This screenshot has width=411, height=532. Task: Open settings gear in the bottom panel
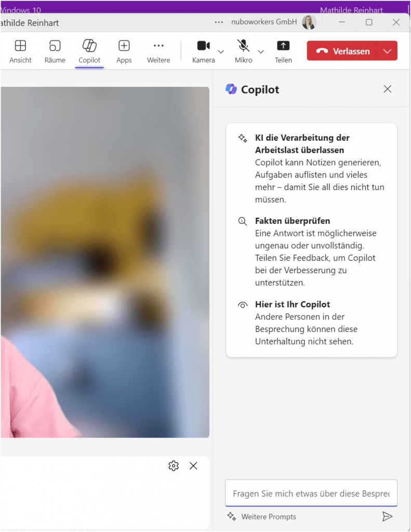pyautogui.click(x=174, y=465)
